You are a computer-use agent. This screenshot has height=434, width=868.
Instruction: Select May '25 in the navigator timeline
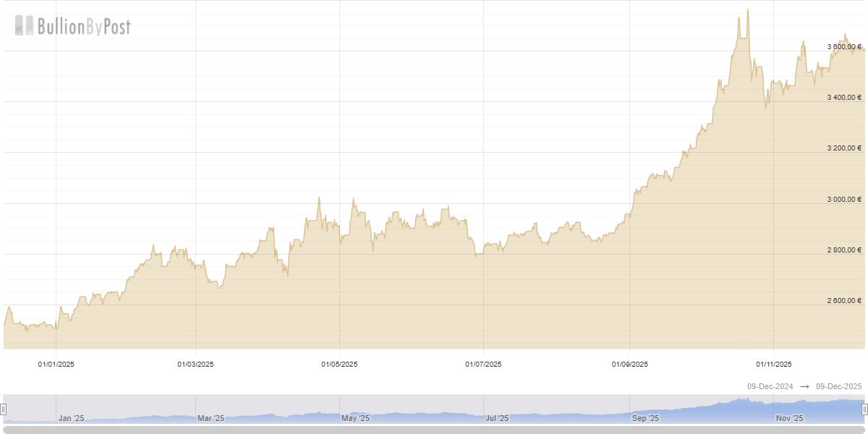pos(355,418)
